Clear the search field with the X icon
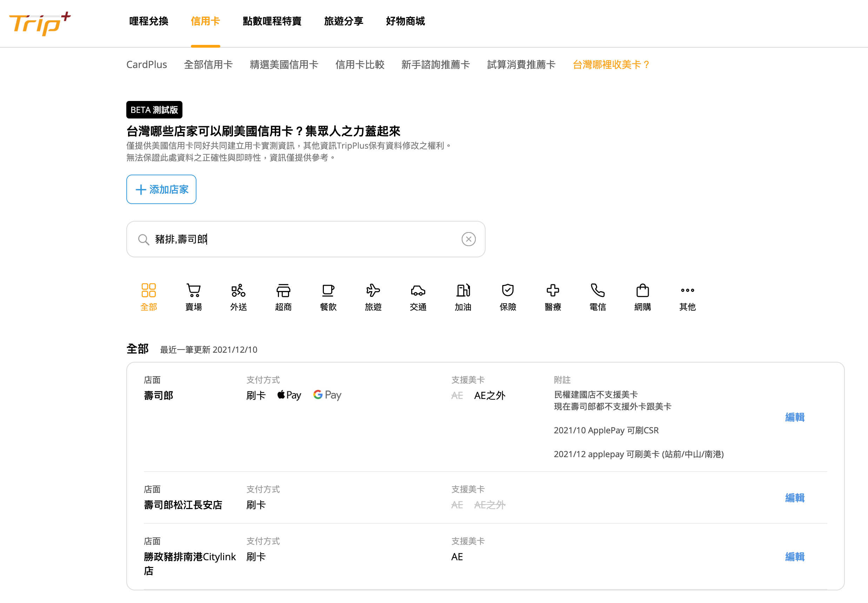Screen dimensions: 868x603 (x=469, y=239)
